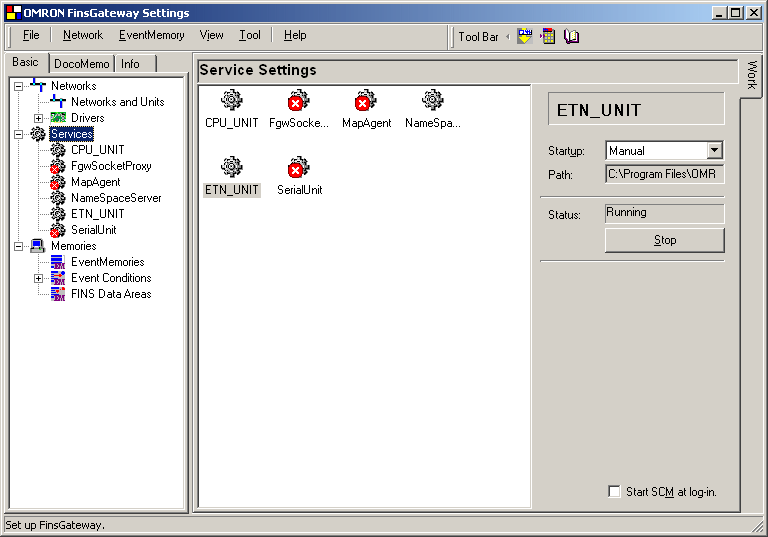Image resolution: width=768 pixels, height=537 pixels.
Task: Click the status bar text Set up FinsGateway.
Action: (x=54, y=525)
